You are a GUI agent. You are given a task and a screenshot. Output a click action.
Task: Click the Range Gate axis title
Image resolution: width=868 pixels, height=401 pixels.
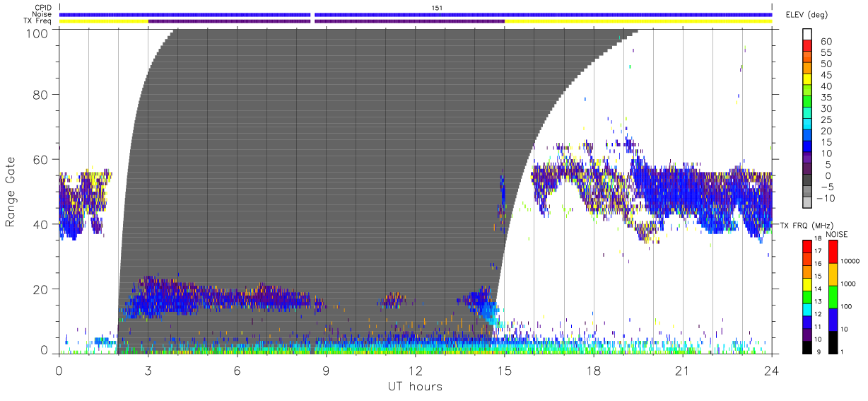pyautogui.click(x=11, y=191)
